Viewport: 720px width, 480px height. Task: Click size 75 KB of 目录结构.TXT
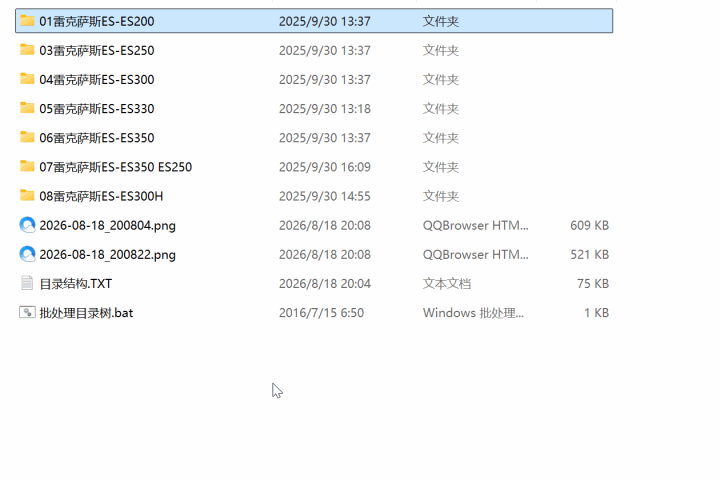click(593, 284)
